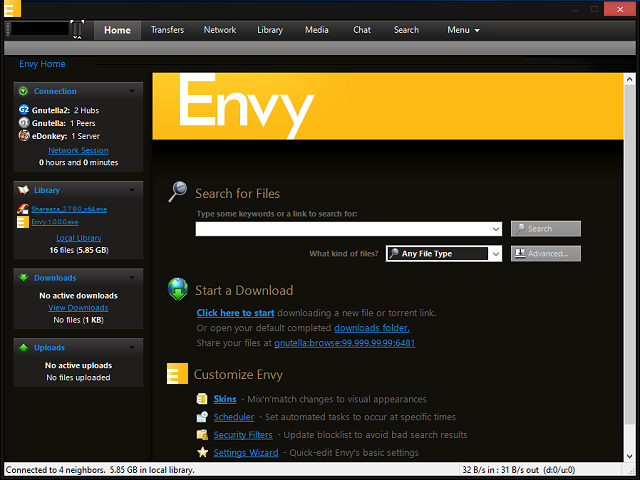The width and height of the screenshot is (640, 480).
Task: Open the Network tab
Action: tap(220, 30)
